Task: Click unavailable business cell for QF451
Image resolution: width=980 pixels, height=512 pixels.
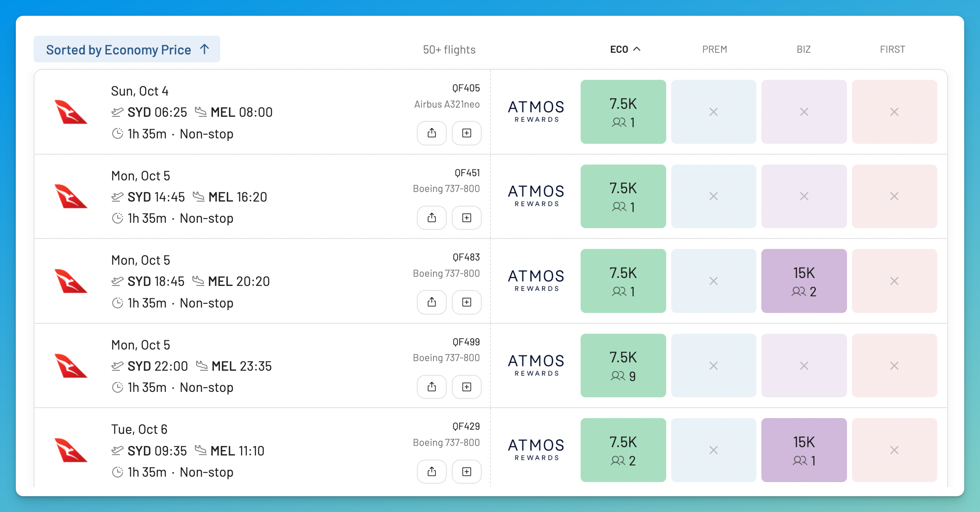Action: (x=804, y=196)
